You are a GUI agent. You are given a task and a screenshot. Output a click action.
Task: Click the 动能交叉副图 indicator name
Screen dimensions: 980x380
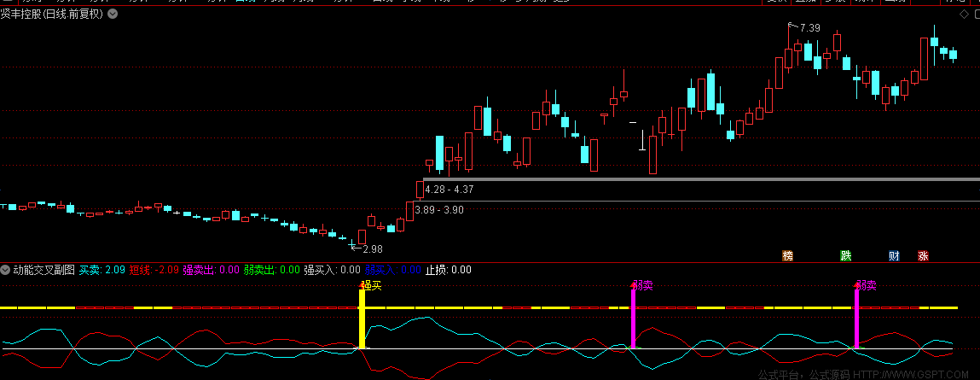[x=43, y=270]
